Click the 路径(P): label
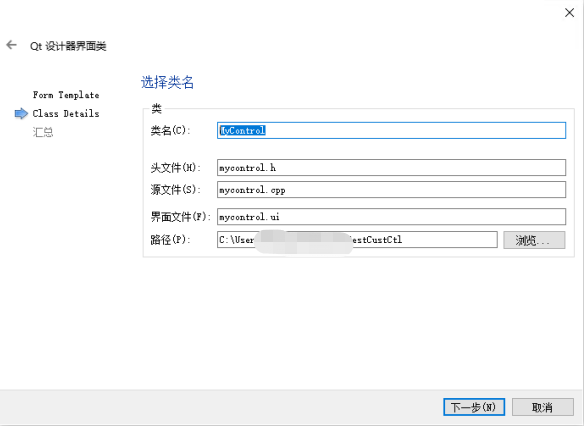Image resolution: width=584 pixels, height=427 pixels. 171,240
